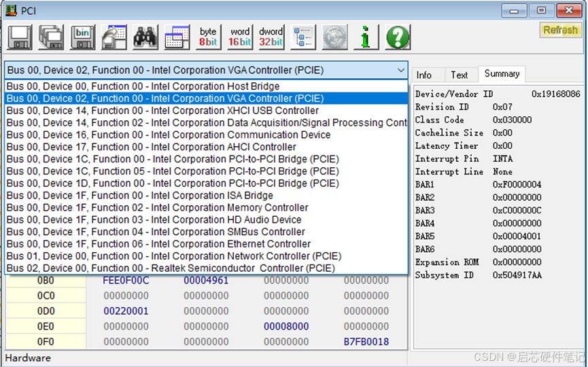
Task: Click register value FEE0F00C
Action: point(126,281)
